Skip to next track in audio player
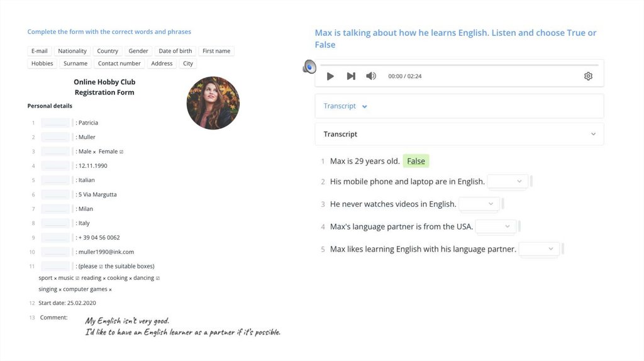This screenshot has height=361, width=644. point(351,76)
